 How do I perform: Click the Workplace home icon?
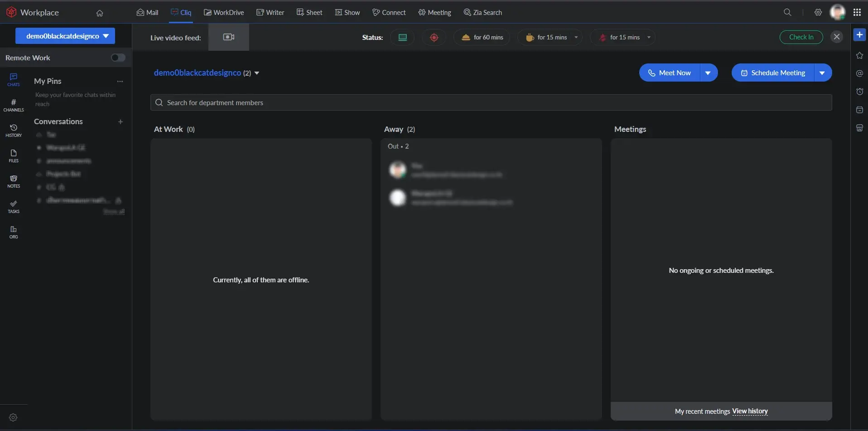pos(100,13)
